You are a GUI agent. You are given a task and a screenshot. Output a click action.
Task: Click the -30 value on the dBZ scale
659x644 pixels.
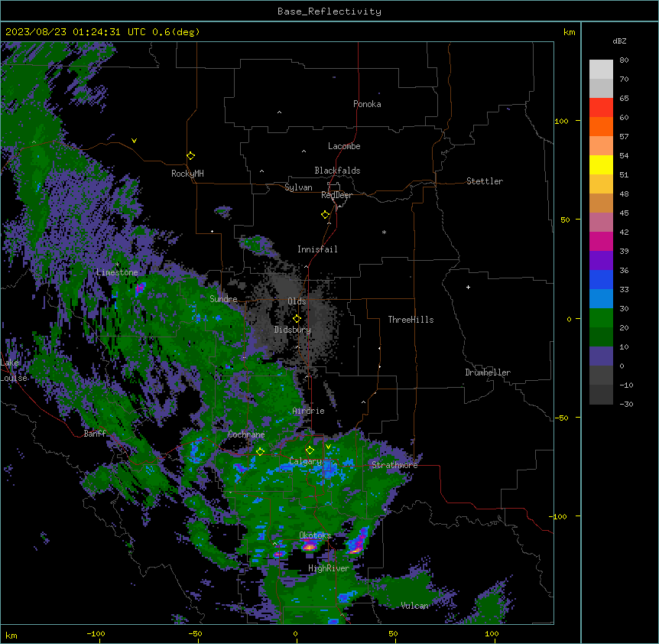pos(626,404)
